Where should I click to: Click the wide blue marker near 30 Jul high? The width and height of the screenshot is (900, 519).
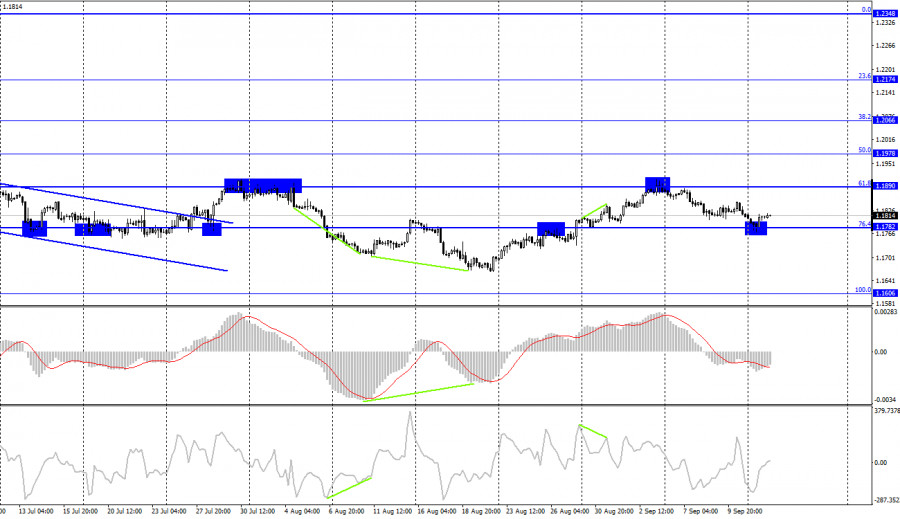[x=263, y=185]
